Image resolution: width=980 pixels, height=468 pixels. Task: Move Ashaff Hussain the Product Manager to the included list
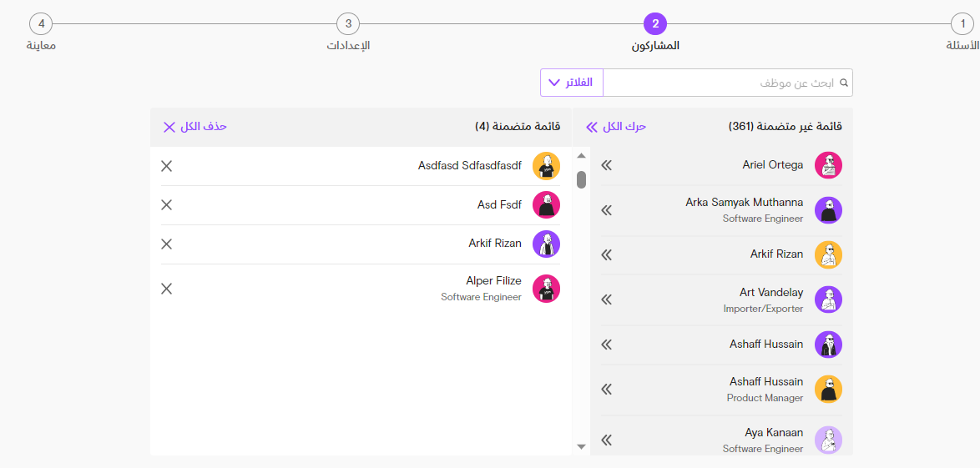[x=606, y=389]
